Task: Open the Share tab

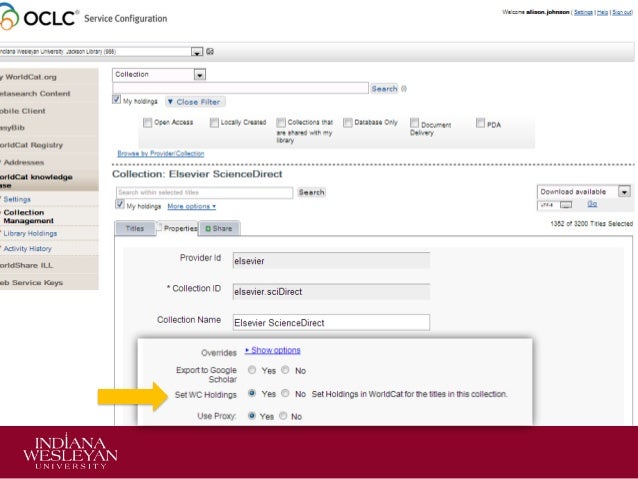Action: click(219, 228)
